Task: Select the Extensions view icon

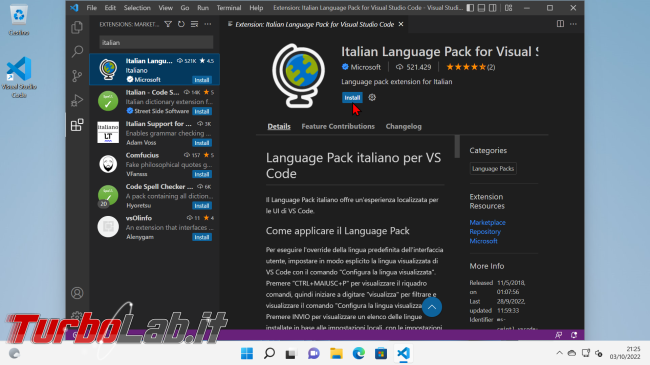Action: tap(77, 125)
